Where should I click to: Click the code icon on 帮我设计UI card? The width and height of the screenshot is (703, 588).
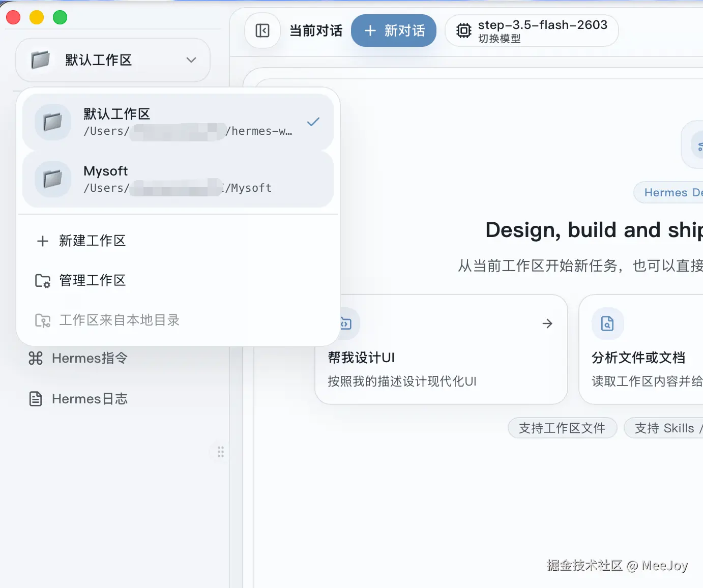[x=346, y=324]
